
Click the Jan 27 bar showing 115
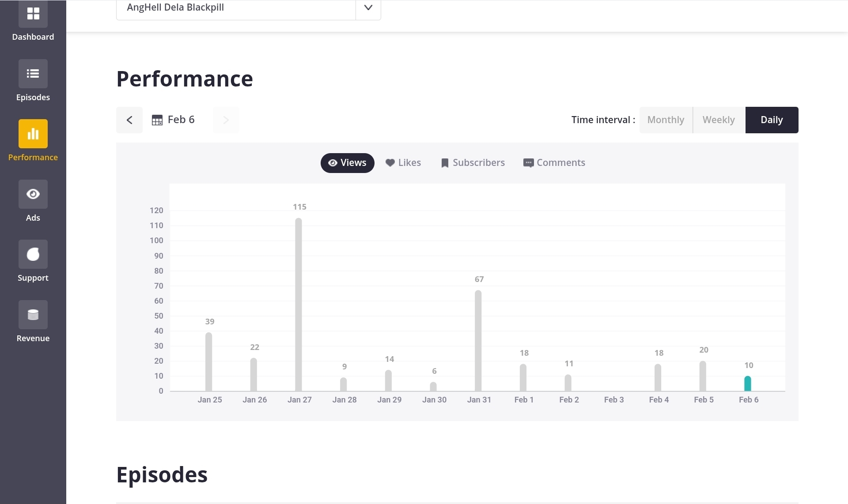point(299,305)
